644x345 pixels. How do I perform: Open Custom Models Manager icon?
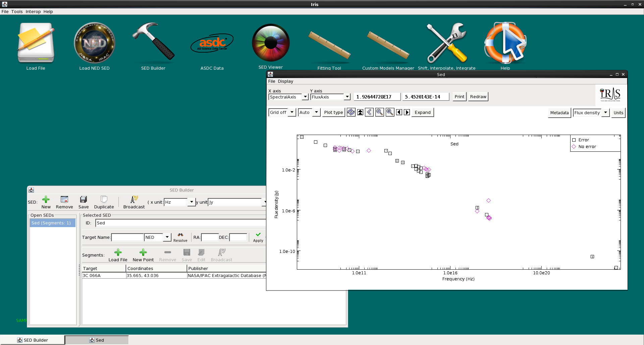[x=388, y=45]
